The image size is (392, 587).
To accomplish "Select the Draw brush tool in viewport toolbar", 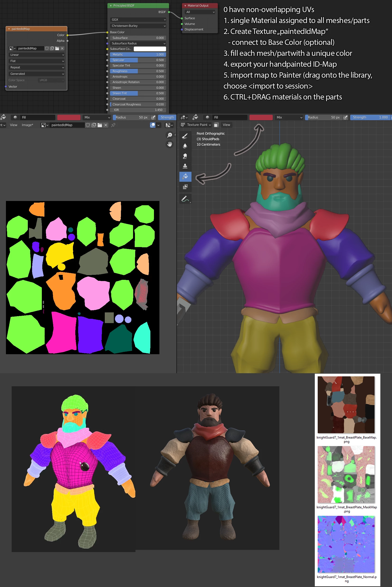I will pos(185,136).
